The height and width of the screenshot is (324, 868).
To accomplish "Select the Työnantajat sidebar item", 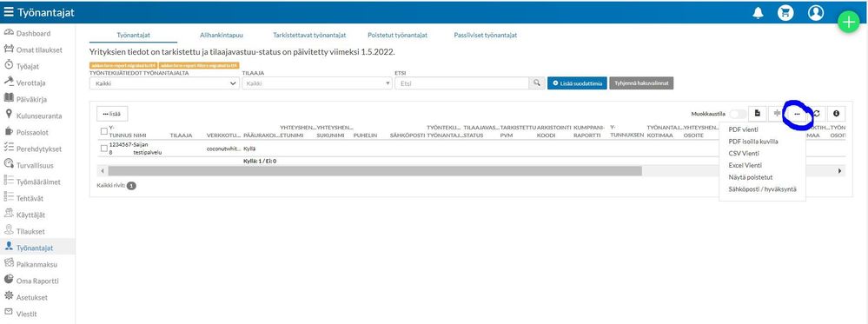I will tap(37, 248).
